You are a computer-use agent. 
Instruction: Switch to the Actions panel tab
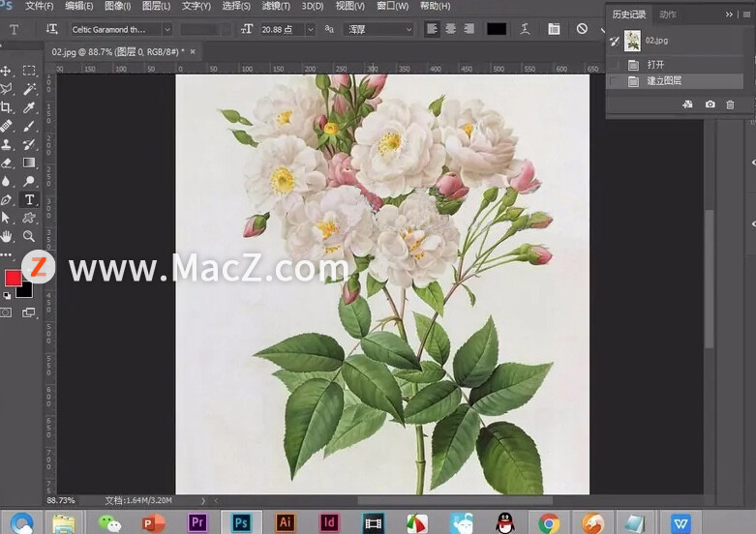tap(668, 15)
